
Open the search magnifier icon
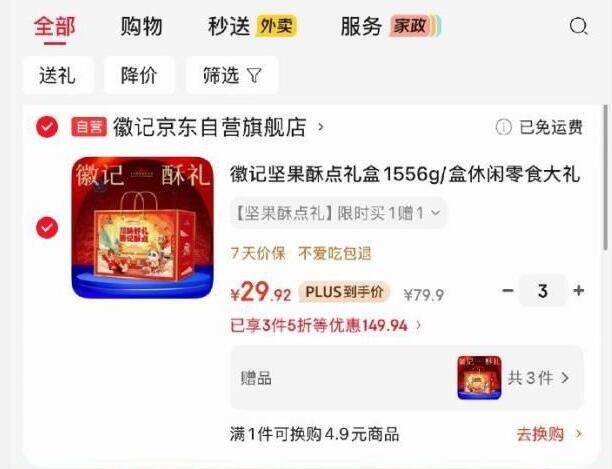tap(578, 27)
